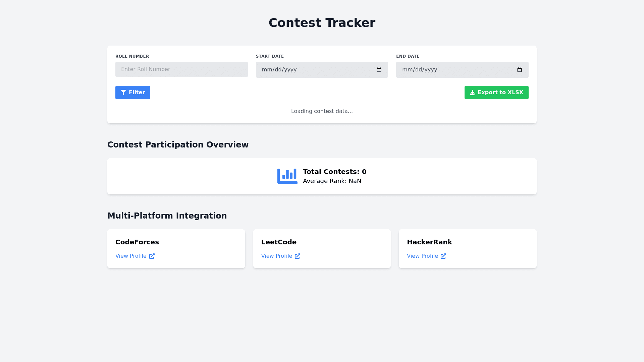Click the external link icon under HackerRank
The height and width of the screenshot is (362, 644).
coord(443,256)
